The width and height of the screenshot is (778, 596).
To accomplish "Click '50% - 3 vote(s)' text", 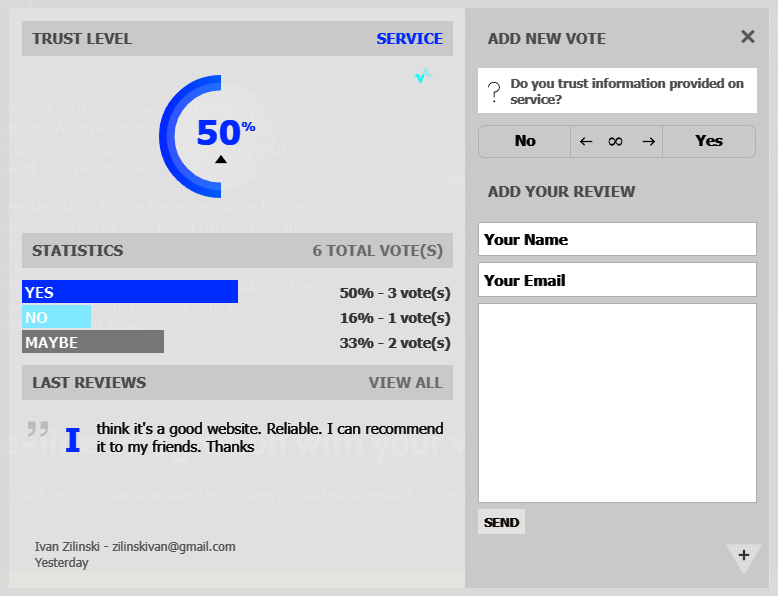I will (395, 293).
